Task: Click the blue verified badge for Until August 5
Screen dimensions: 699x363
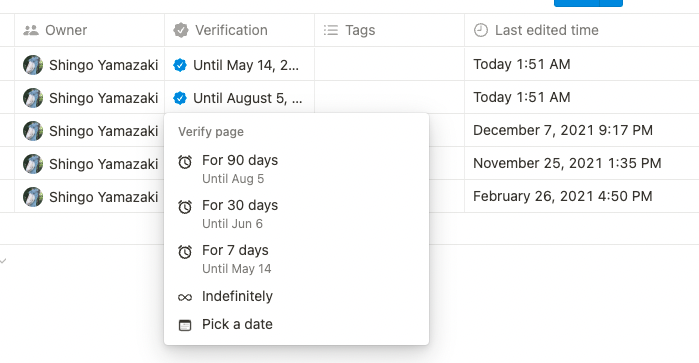Action: [x=180, y=98]
